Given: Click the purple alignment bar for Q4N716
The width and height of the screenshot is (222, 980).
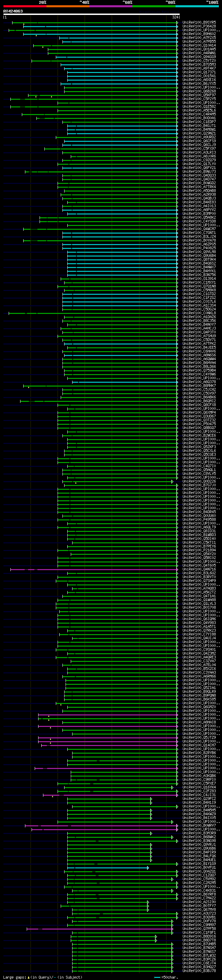Looking at the screenshot, I should click(x=94, y=569).
